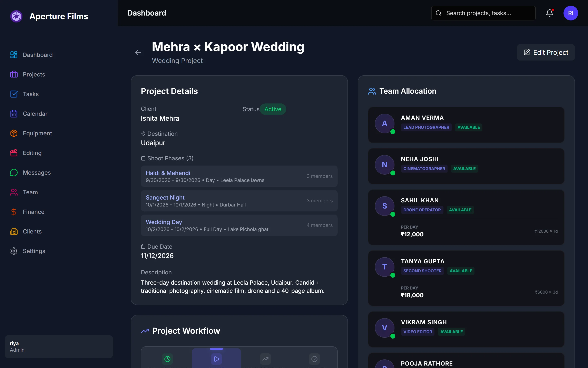Click the 4 members count for Wedding Day

click(320, 225)
